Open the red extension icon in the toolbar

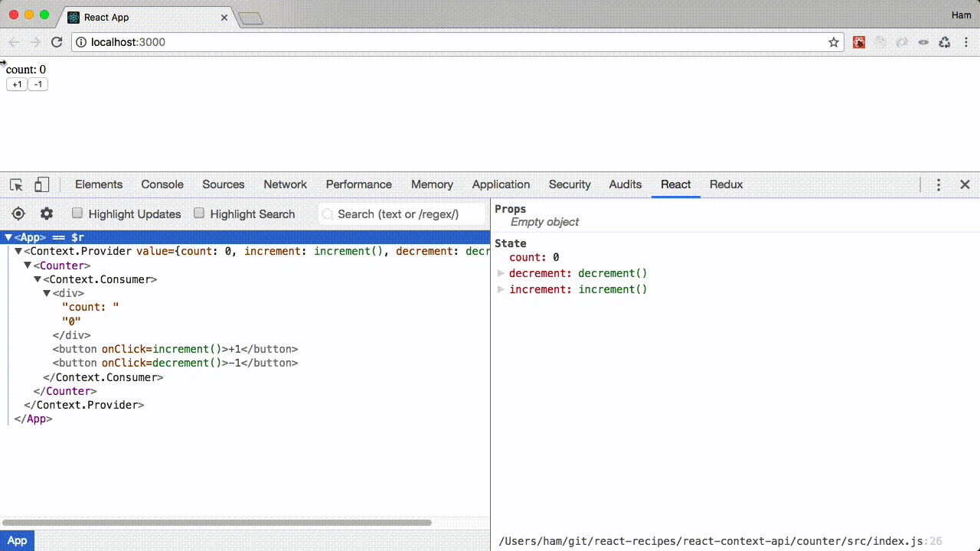pos(859,42)
